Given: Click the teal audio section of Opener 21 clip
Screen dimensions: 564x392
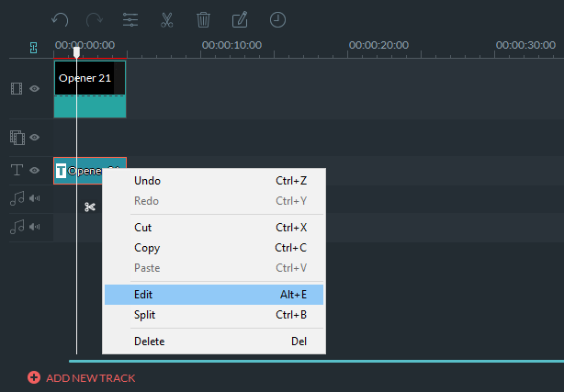Looking at the screenshot, I should [x=90, y=106].
